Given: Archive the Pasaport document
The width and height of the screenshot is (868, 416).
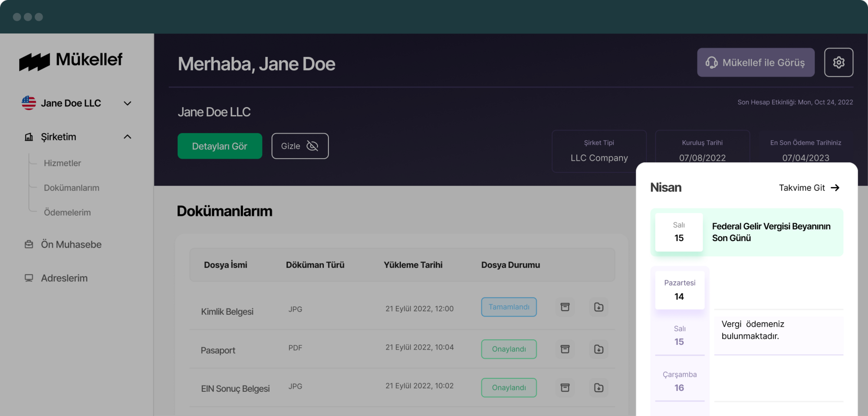Looking at the screenshot, I should point(565,349).
